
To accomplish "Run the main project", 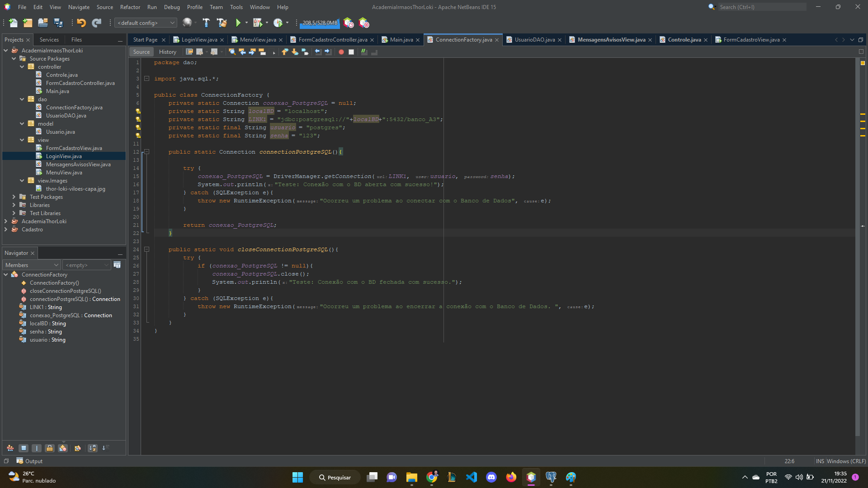I will click(x=238, y=23).
